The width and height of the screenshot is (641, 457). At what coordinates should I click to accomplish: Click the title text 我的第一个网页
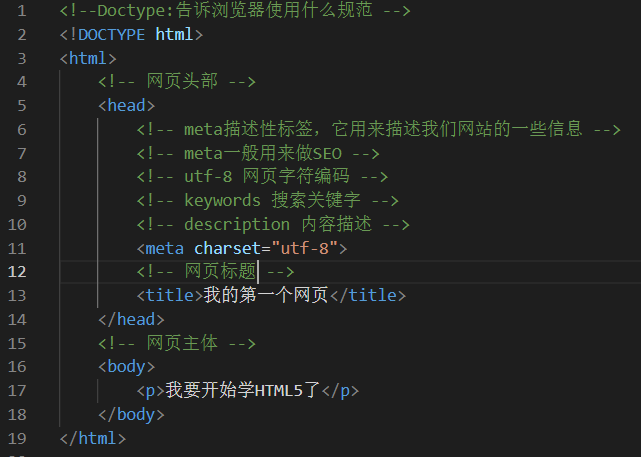click(x=266, y=295)
